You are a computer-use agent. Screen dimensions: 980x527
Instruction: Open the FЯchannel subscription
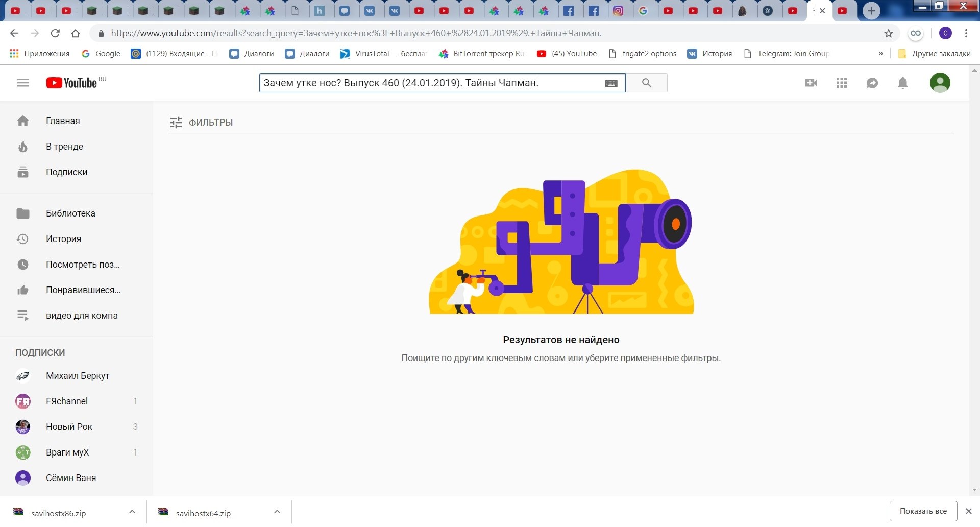[77, 401]
